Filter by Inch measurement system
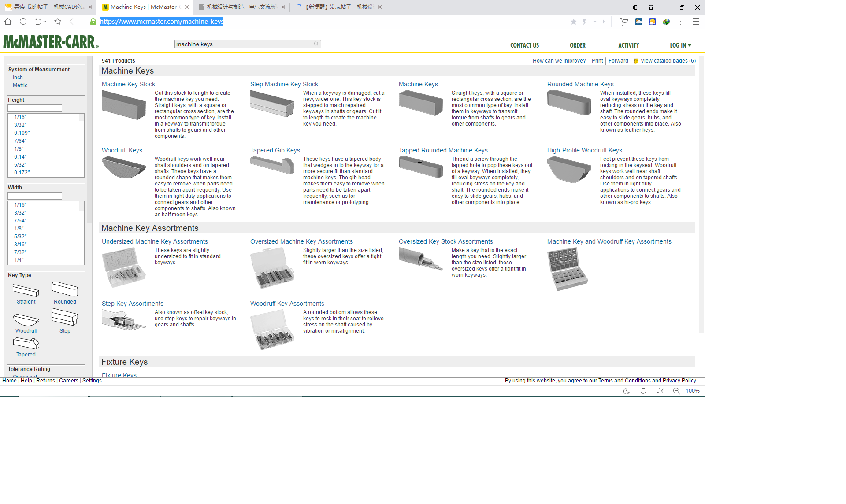 (18, 78)
